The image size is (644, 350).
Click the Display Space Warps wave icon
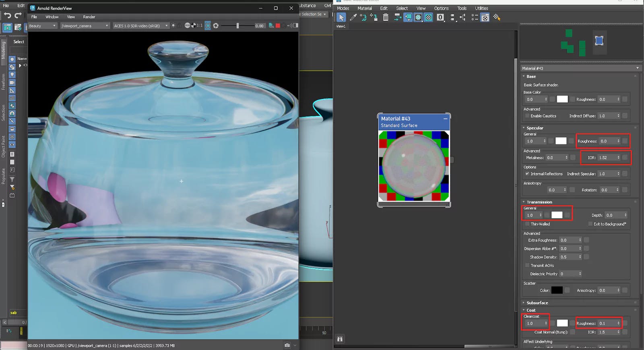(12, 98)
